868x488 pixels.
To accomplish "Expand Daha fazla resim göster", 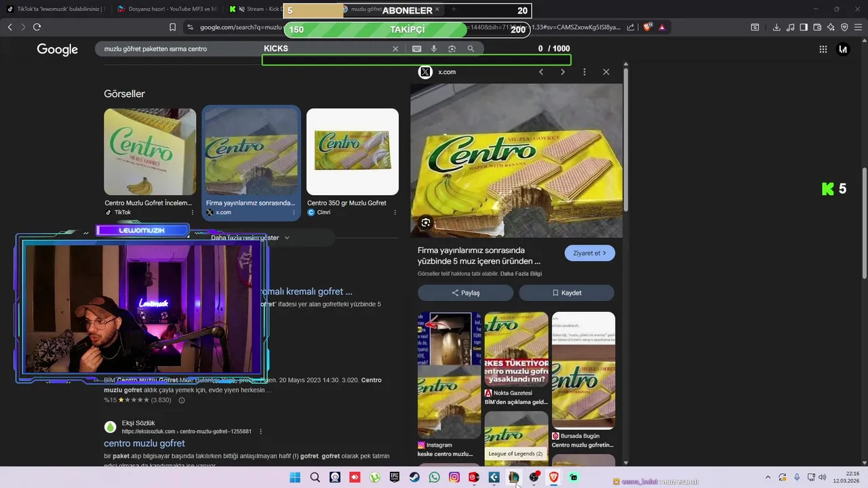I will pos(250,238).
